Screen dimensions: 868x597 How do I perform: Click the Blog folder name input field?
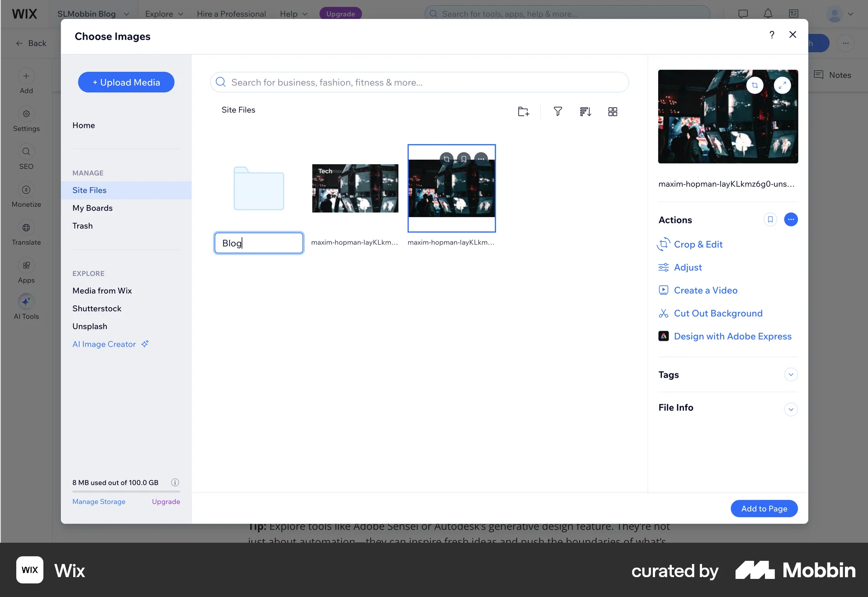tap(258, 243)
